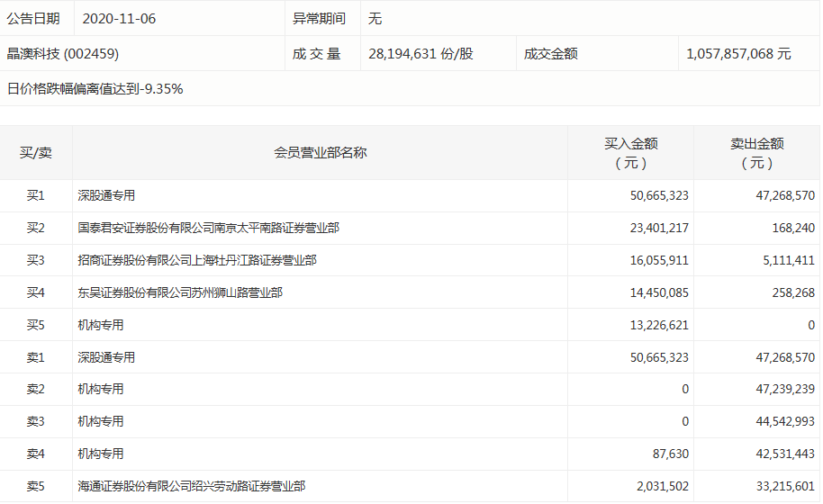
Task: Click sell amount 33,215,601 in 卖5 row
Action: click(x=780, y=486)
